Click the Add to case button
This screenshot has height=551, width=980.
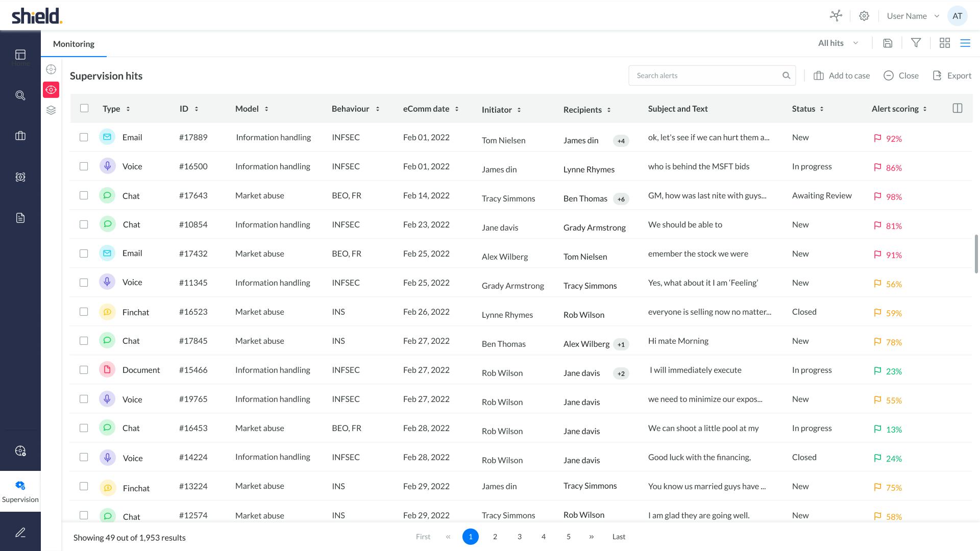[x=842, y=76]
